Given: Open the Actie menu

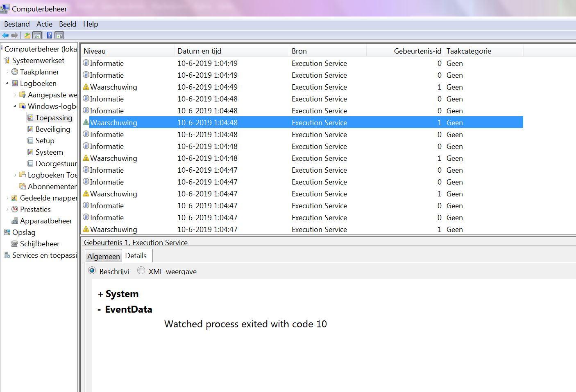Looking at the screenshot, I should (x=44, y=24).
